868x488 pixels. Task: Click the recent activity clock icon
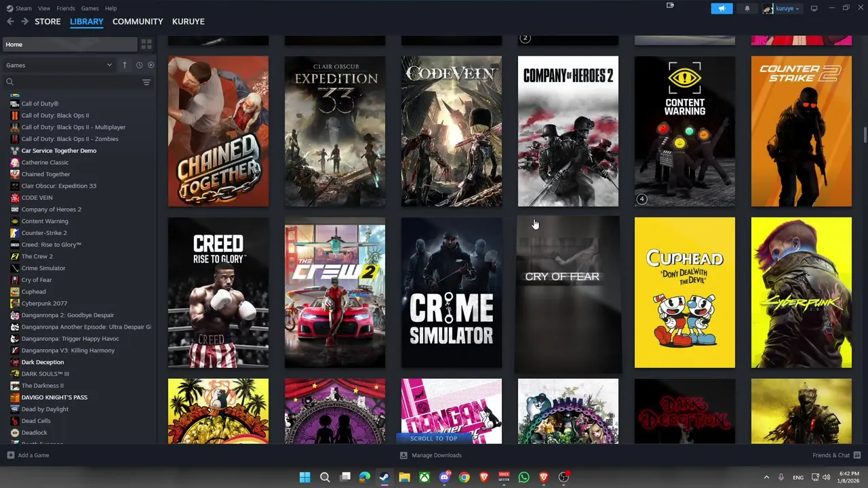[139, 65]
